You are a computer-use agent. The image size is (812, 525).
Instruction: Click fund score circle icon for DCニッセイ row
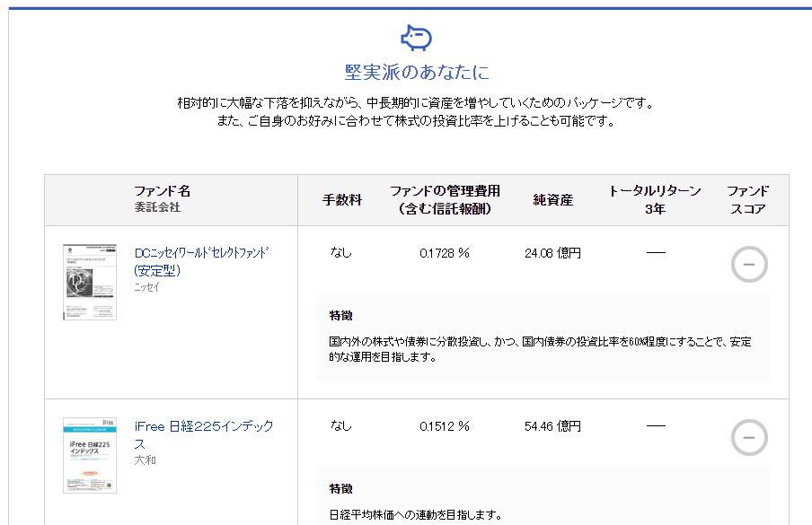(x=749, y=265)
